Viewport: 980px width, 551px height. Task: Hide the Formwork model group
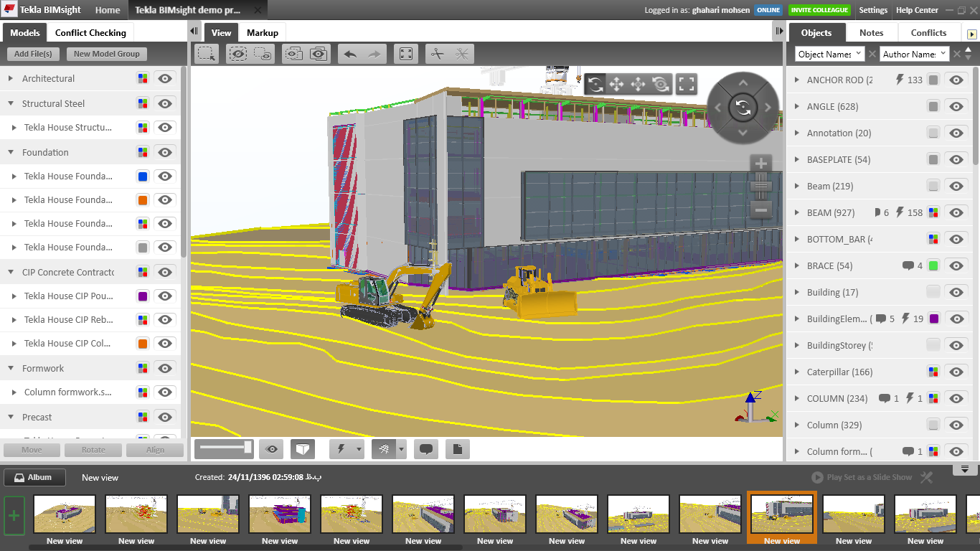click(166, 368)
